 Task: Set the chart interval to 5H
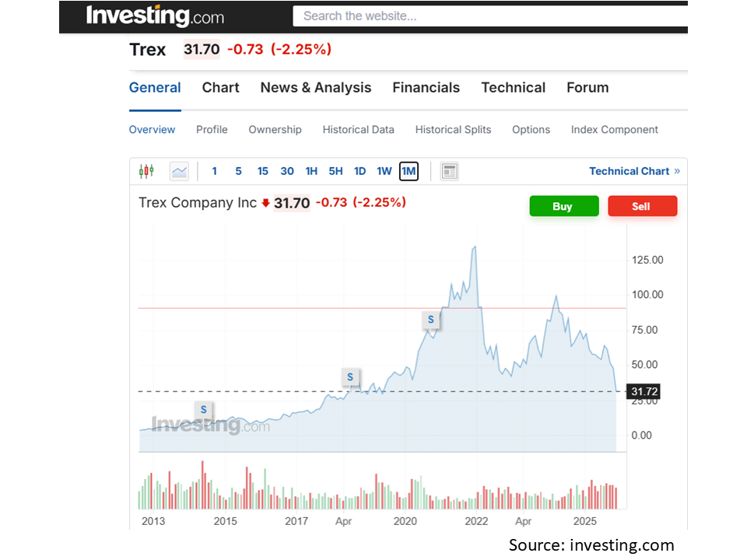pyautogui.click(x=335, y=171)
